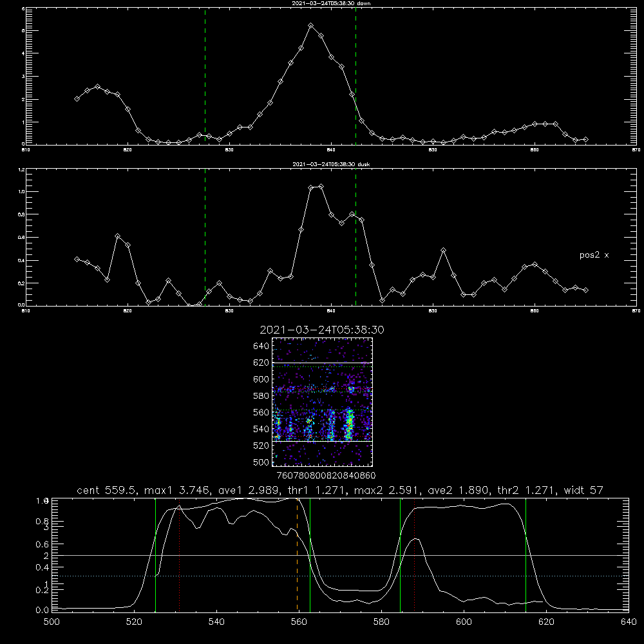Click the '600' x-axis label of bottom plot

464,622
